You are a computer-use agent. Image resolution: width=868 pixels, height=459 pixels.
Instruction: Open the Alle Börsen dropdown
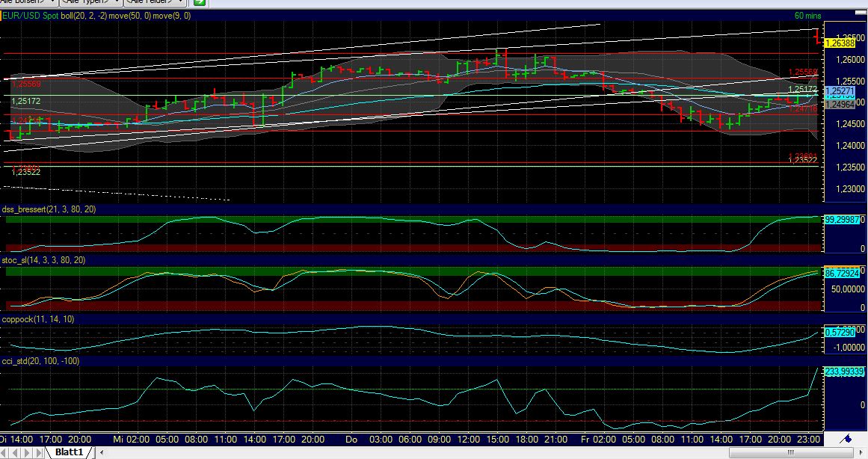tap(28, 2)
